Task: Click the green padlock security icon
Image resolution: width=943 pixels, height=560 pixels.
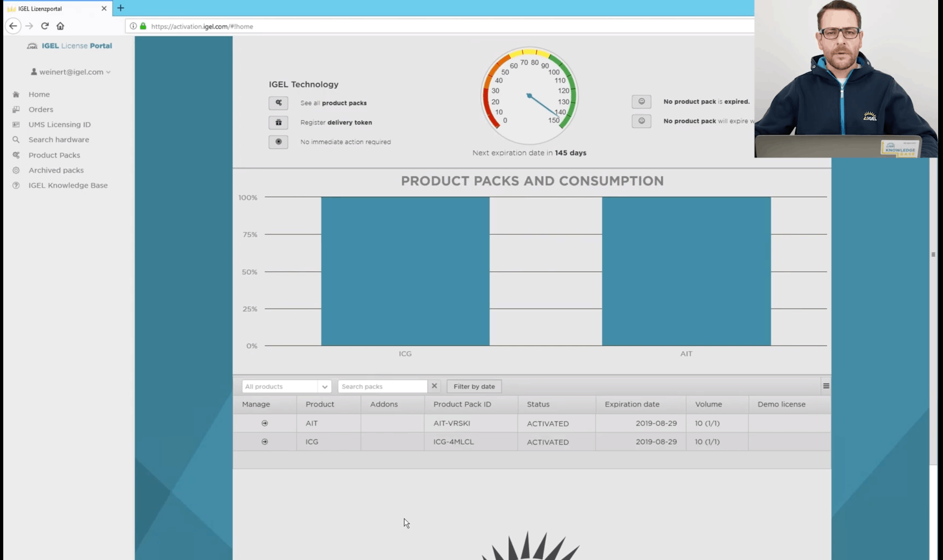Action: pyautogui.click(x=143, y=26)
